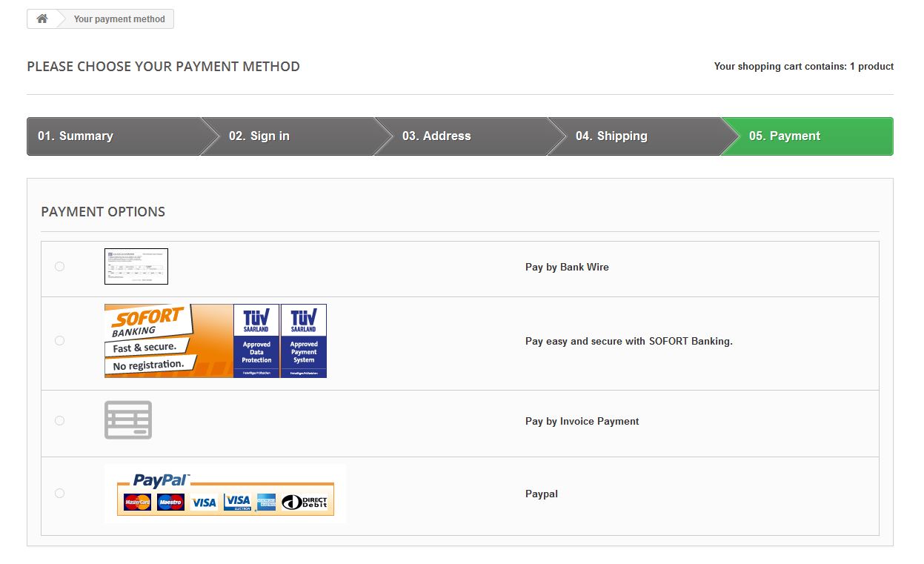The image size is (924, 564).
Task: Click the 'PAYMENT OPTIONS' heading
Action: pyautogui.click(x=103, y=212)
